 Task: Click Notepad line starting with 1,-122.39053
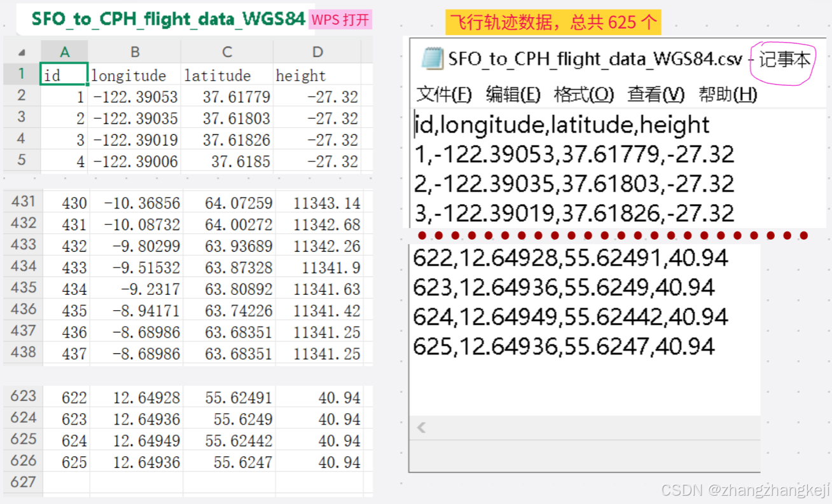[574, 154]
